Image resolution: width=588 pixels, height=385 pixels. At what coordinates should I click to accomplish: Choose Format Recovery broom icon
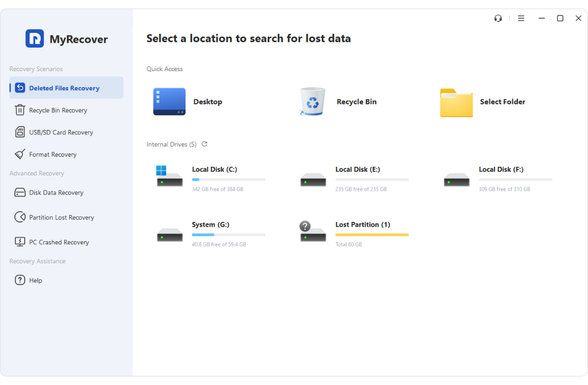pos(20,155)
